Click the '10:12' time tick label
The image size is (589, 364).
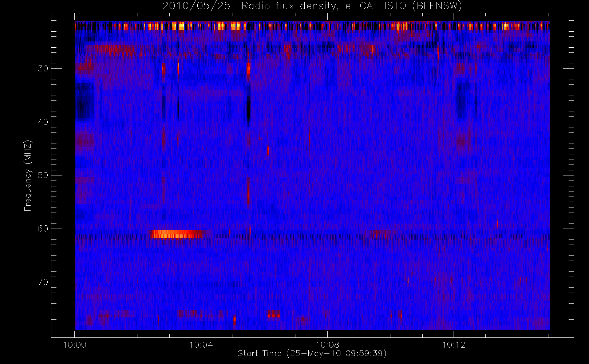pyautogui.click(x=454, y=345)
